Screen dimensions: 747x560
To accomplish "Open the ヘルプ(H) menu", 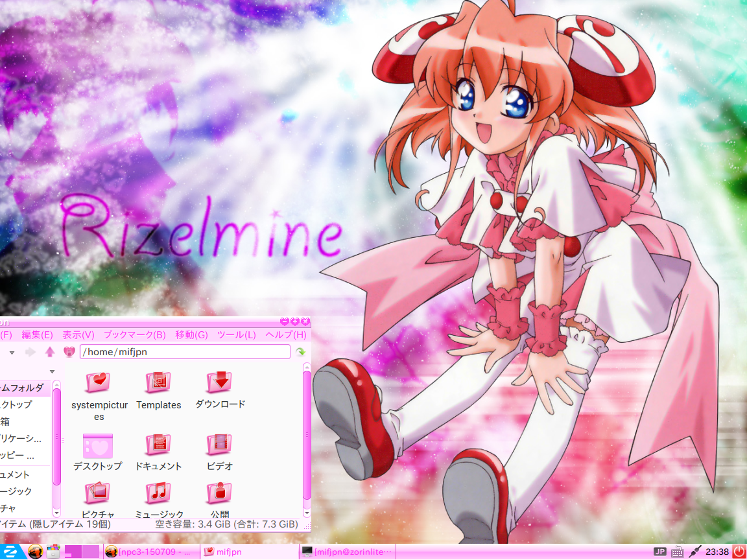I will click(286, 334).
